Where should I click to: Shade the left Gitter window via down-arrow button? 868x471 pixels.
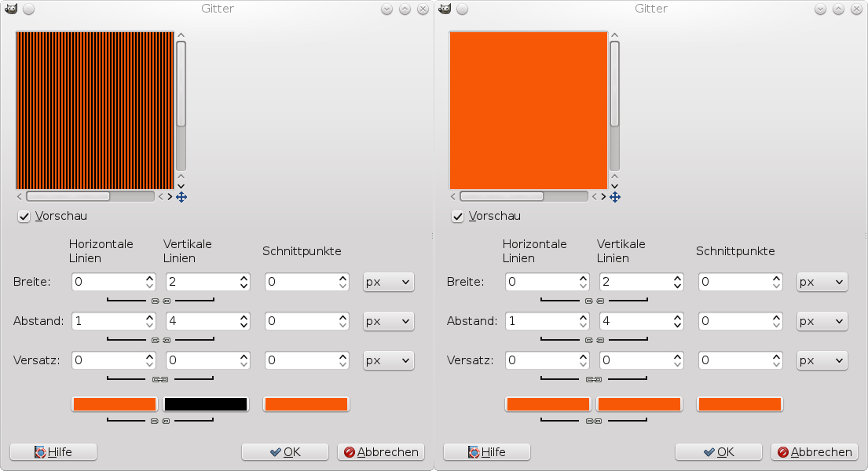(x=387, y=9)
